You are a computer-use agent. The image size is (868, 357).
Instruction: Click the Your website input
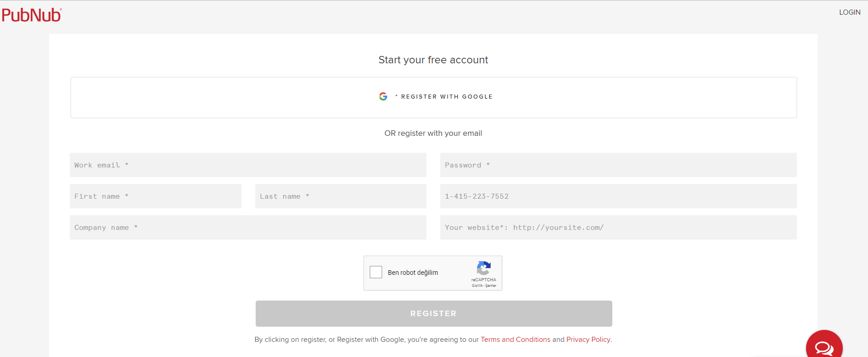pos(618,228)
